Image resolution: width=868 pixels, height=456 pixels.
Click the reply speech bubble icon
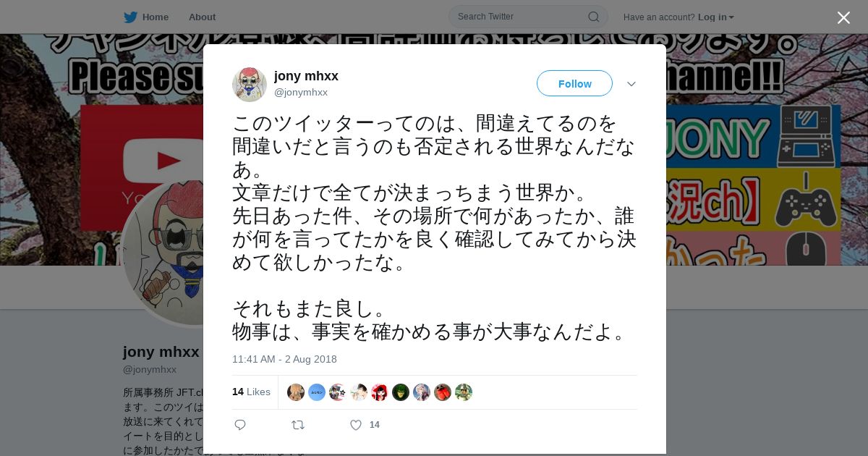coord(240,425)
